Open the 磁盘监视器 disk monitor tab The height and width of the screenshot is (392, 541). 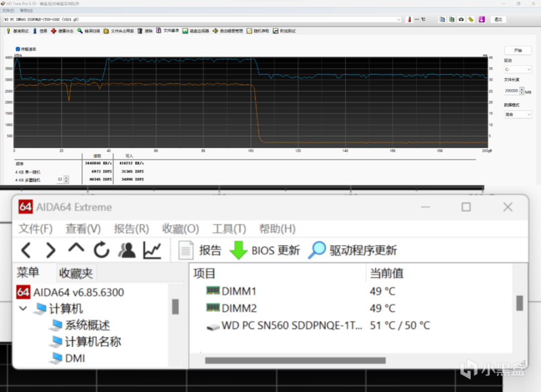[195, 31]
